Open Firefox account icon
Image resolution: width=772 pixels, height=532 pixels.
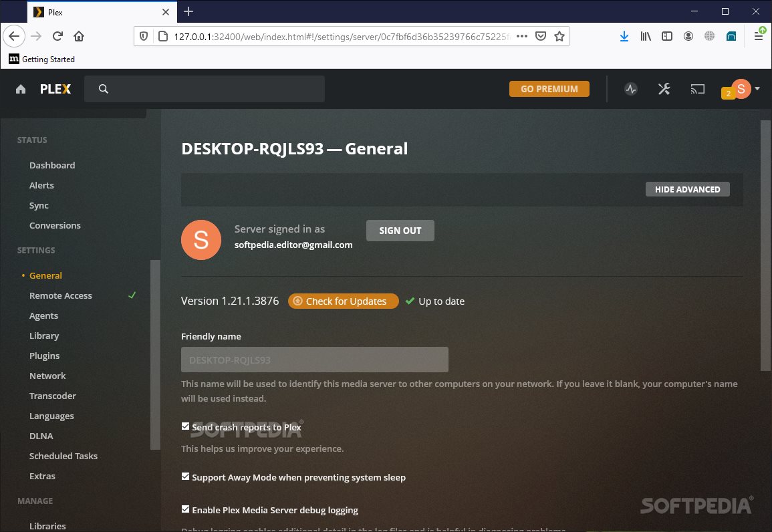(x=688, y=36)
